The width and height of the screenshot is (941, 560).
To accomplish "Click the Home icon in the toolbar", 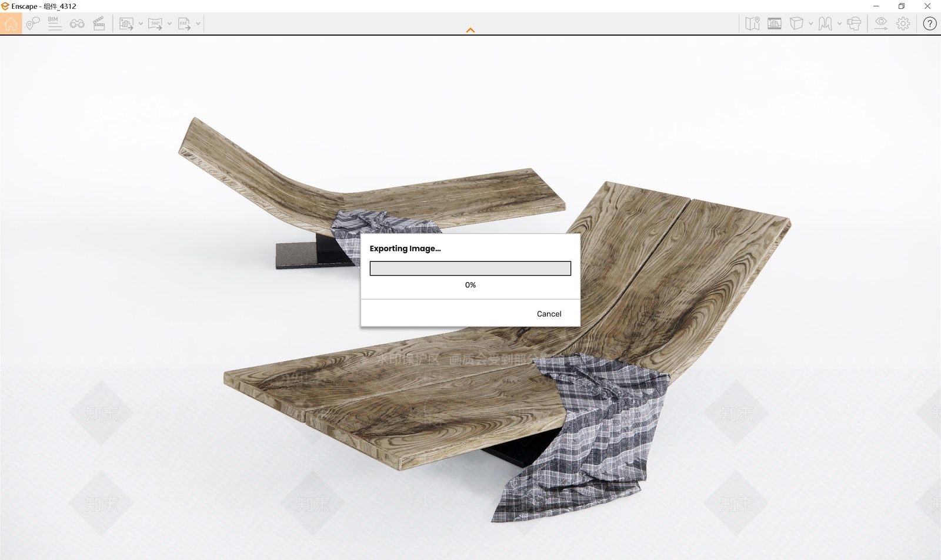I will coord(11,24).
